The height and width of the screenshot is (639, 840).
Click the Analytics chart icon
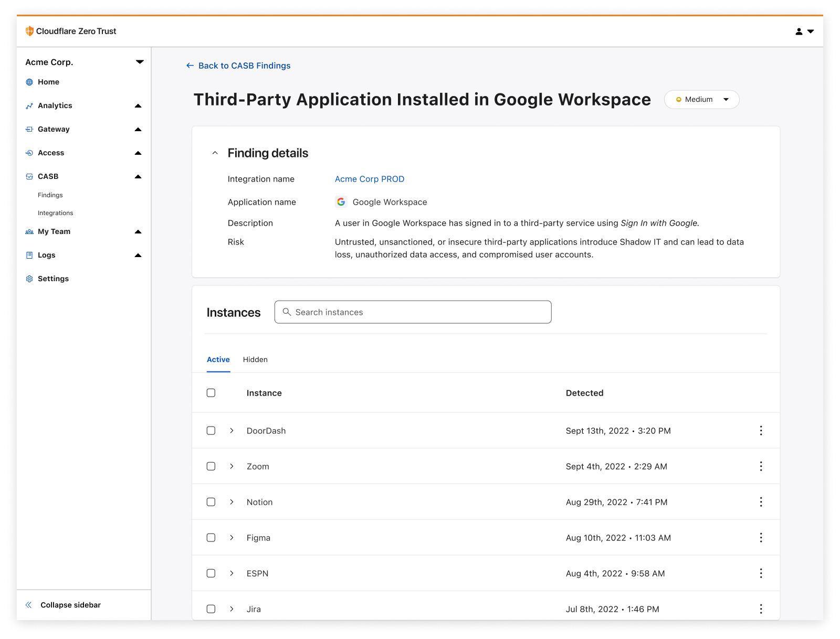pos(29,106)
